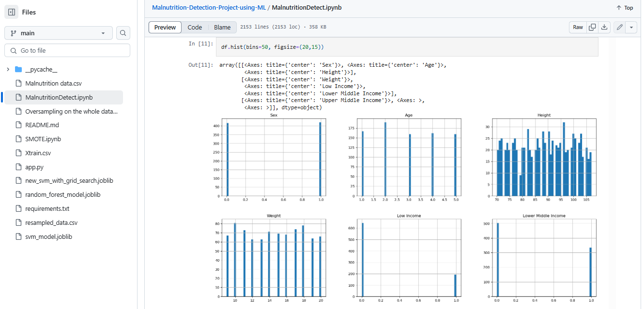Switch to the Blame tab

[x=222, y=27]
